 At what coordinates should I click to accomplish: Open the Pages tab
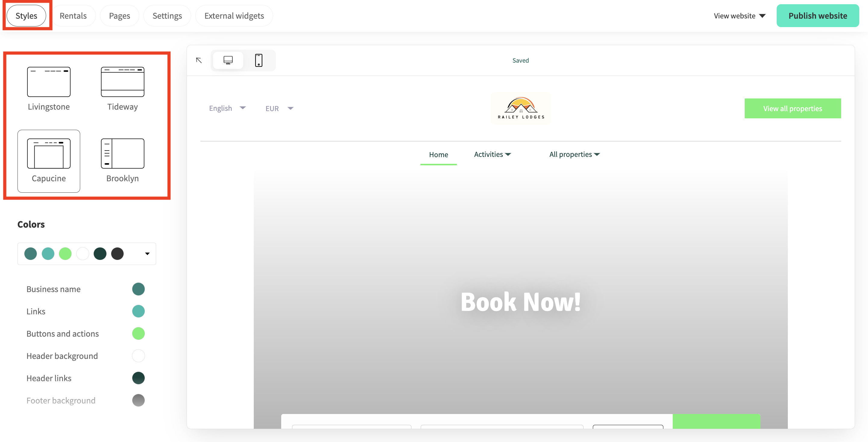tap(119, 15)
